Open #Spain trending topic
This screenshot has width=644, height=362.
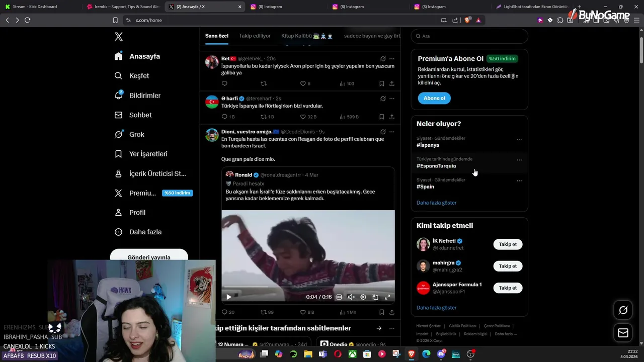click(x=425, y=187)
